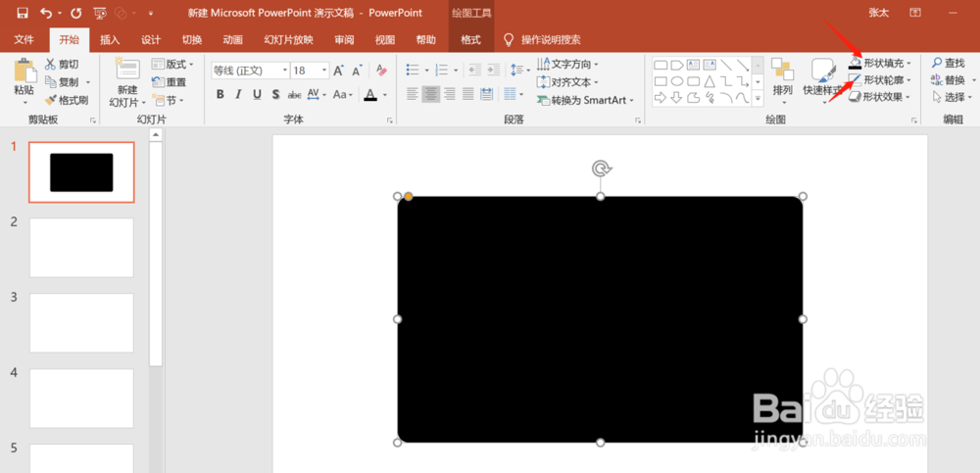This screenshot has height=473, width=980.
Task: Clear all formatting eraser icon
Action: 381,71
